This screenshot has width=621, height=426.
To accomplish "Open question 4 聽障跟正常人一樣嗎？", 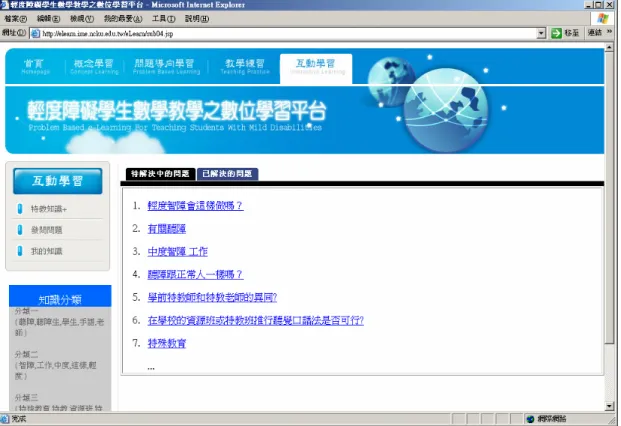I will pos(195,274).
